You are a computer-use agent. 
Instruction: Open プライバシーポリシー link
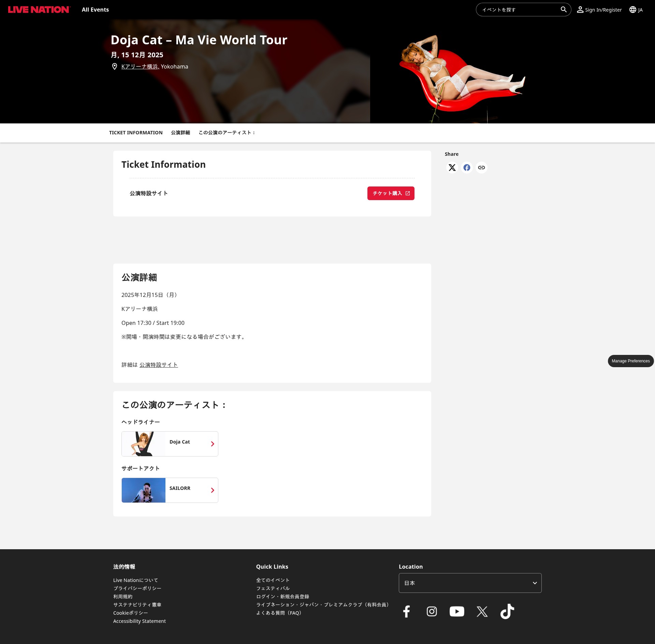click(x=137, y=588)
